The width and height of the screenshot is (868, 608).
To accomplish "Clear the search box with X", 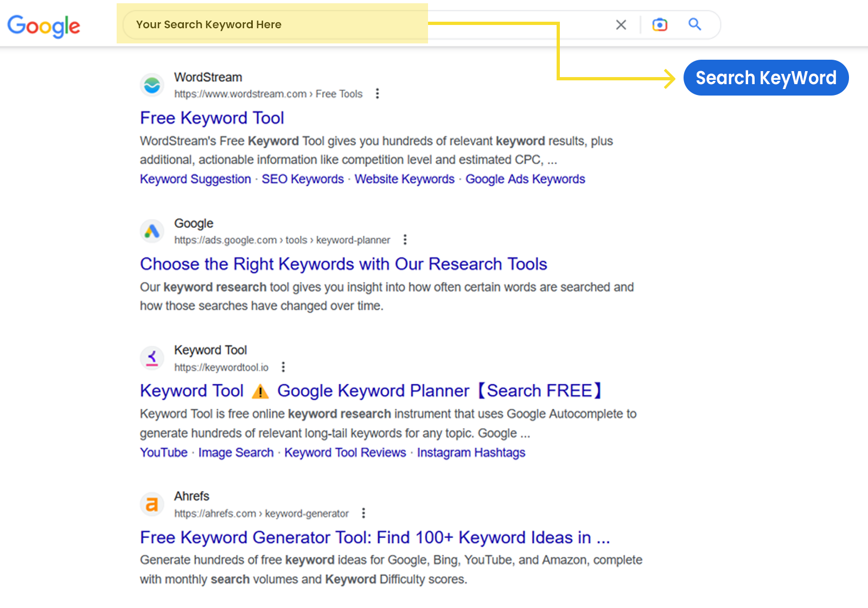I will pos(621,25).
